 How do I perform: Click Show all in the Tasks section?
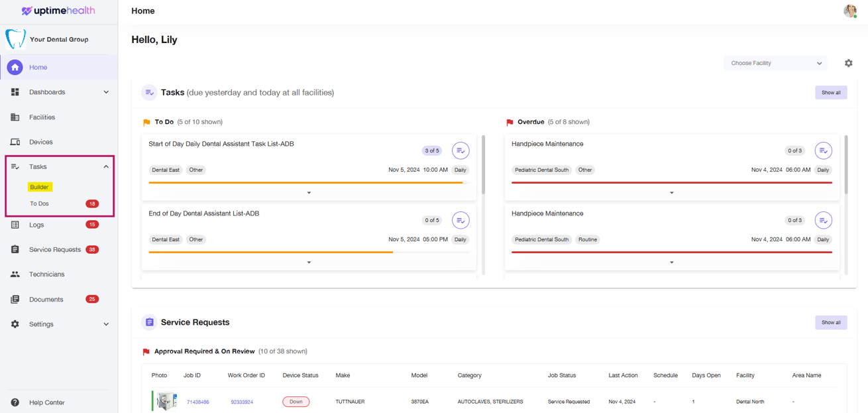tap(831, 92)
